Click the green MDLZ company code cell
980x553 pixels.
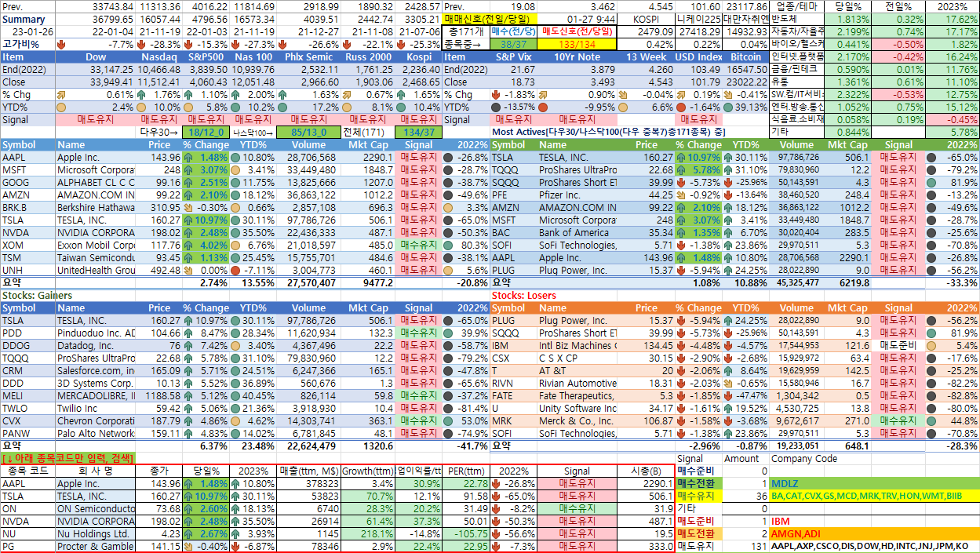pos(875,484)
